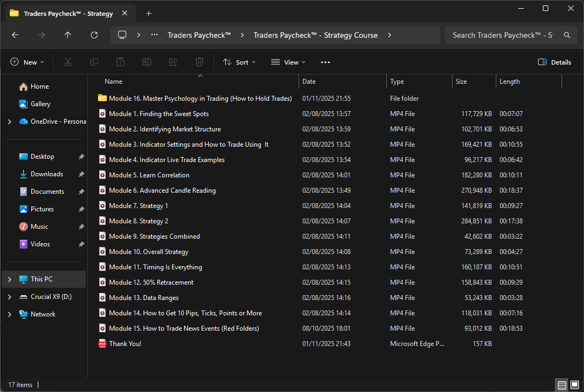Image resolution: width=584 pixels, height=392 pixels.
Task: Open the See more ellipsis menu
Action: [325, 62]
